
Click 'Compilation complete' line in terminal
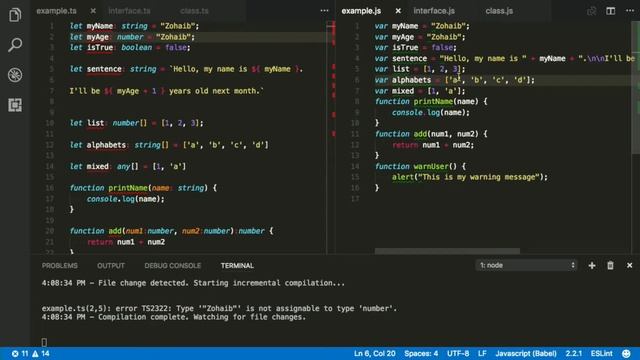[x=173, y=317]
